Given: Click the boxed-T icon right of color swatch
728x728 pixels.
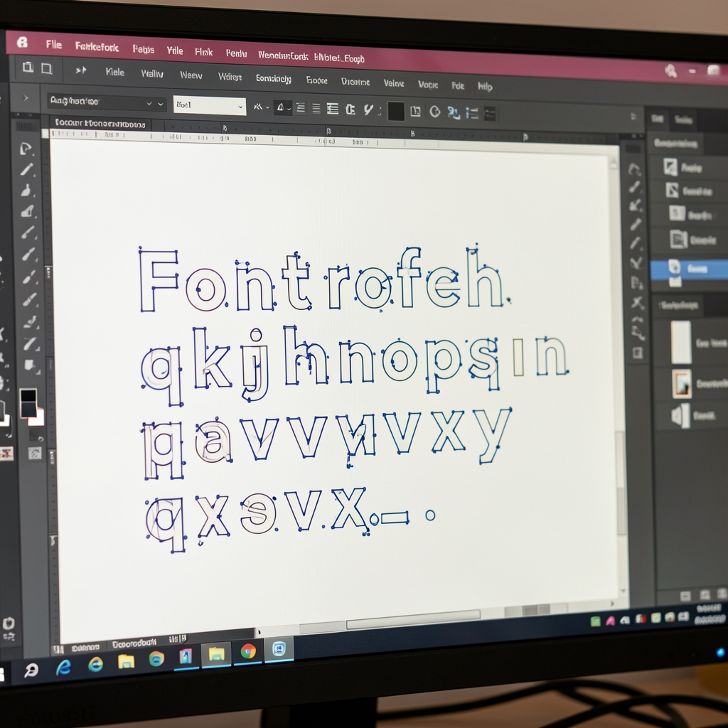Looking at the screenshot, I should tap(415, 112).
